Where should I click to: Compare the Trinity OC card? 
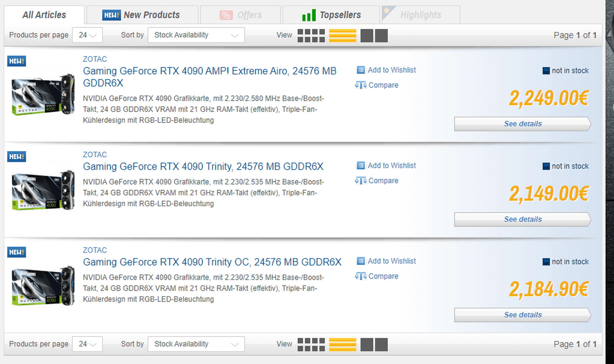pyautogui.click(x=383, y=276)
